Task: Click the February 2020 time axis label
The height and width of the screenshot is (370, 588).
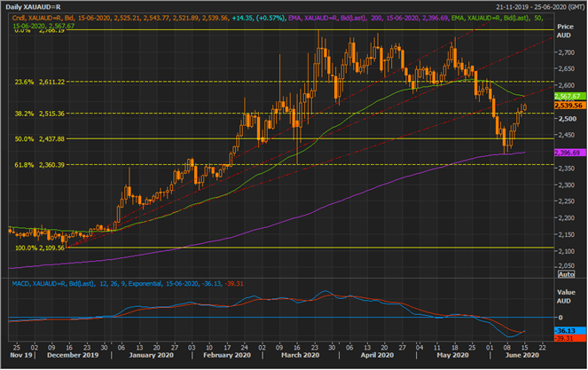Action: point(227,355)
